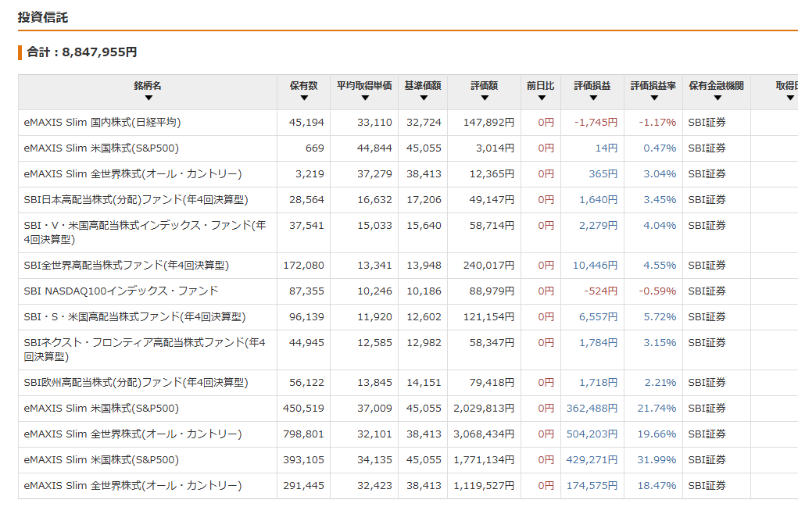Click オール・カントリー row holding 291,445
The width and height of the screenshot is (798, 532).
click(133, 486)
